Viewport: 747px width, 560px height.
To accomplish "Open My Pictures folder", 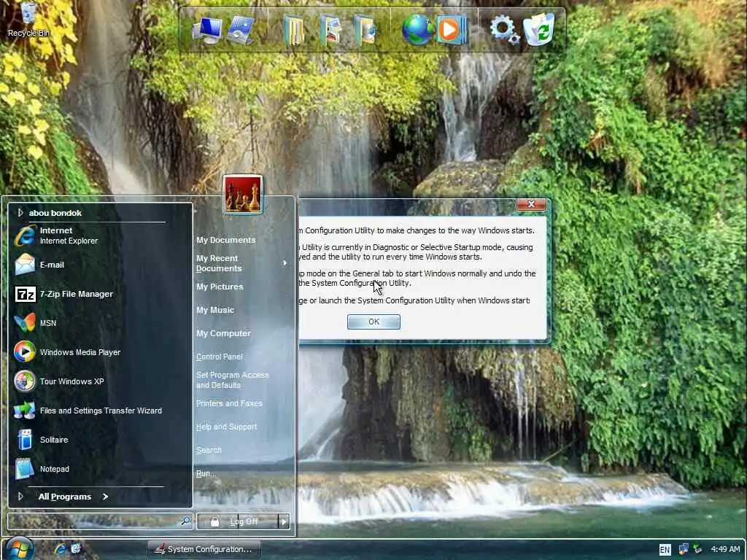I will tap(220, 287).
